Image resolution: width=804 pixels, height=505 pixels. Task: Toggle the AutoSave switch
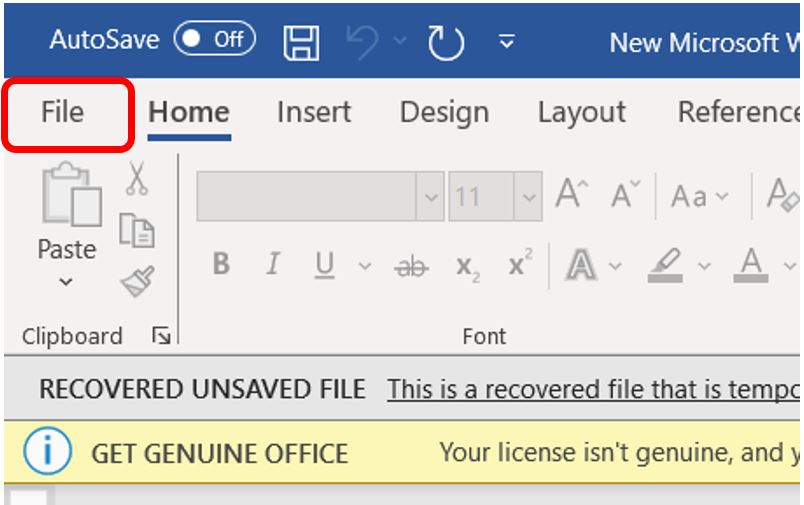[214, 39]
